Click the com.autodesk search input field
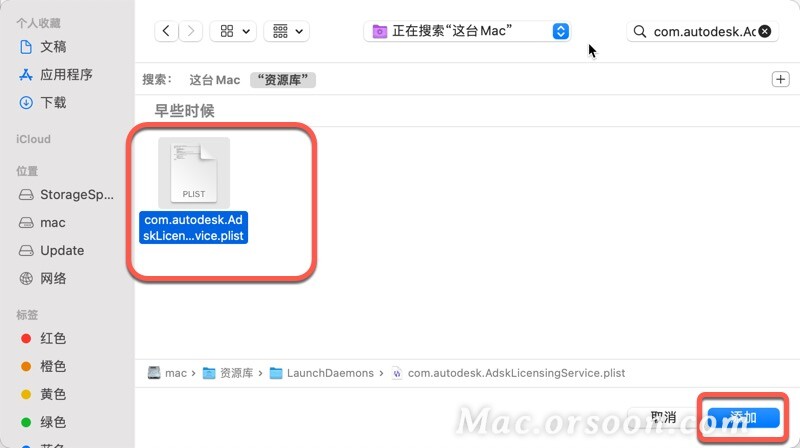The height and width of the screenshot is (448, 800). point(704,32)
